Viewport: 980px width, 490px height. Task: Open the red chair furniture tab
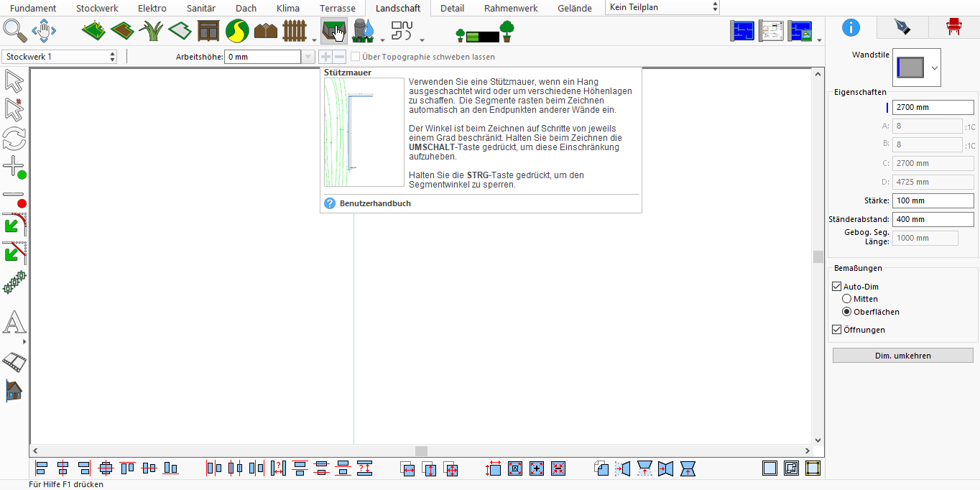(x=953, y=27)
